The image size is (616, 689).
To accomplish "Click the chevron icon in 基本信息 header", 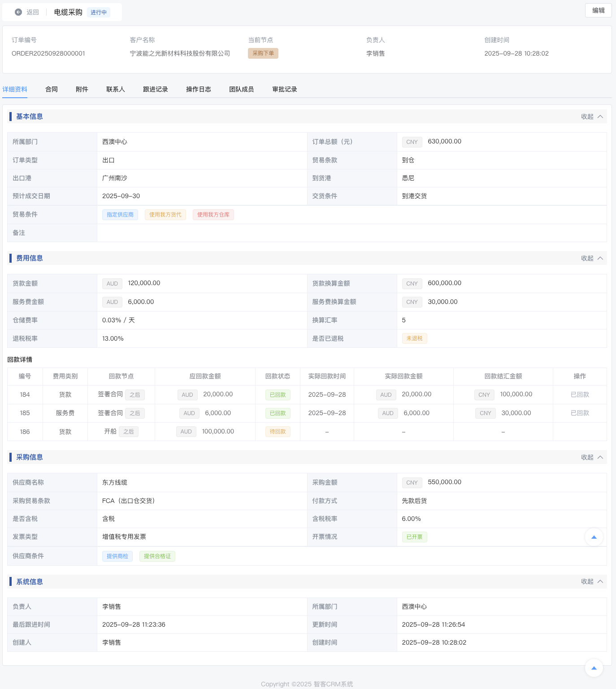I will (x=600, y=117).
